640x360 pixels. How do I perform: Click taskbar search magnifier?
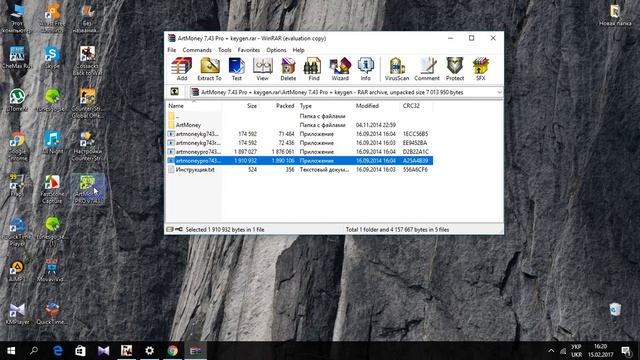pyautogui.click(x=34, y=351)
